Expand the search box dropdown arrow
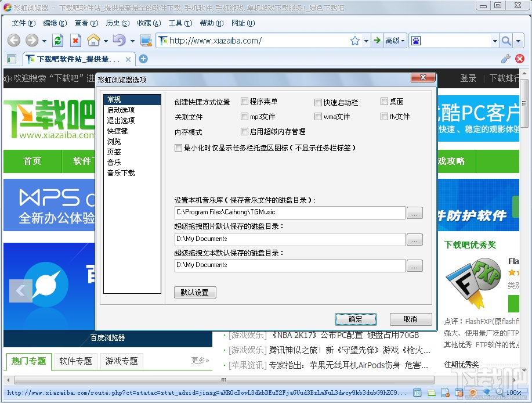 (x=495, y=41)
